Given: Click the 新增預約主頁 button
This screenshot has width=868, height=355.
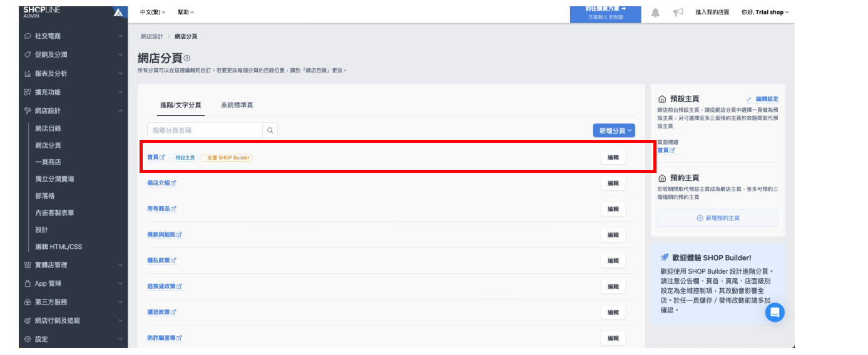Looking at the screenshot, I should [x=718, y=218].
